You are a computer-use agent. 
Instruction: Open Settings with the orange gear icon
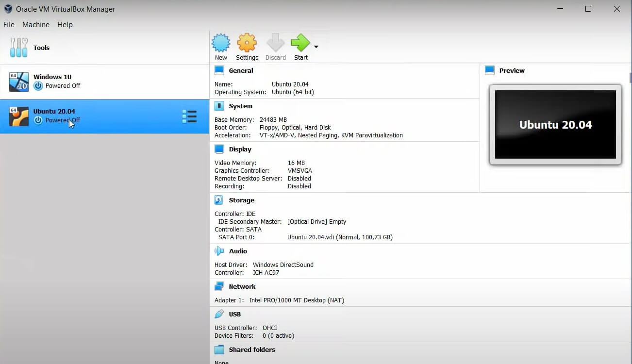pyautogui.click(x=247, y=43)
